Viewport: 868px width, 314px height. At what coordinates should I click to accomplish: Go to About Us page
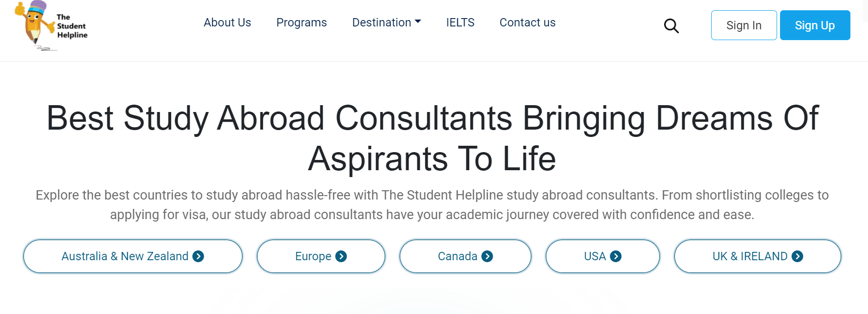coord(227,22)
